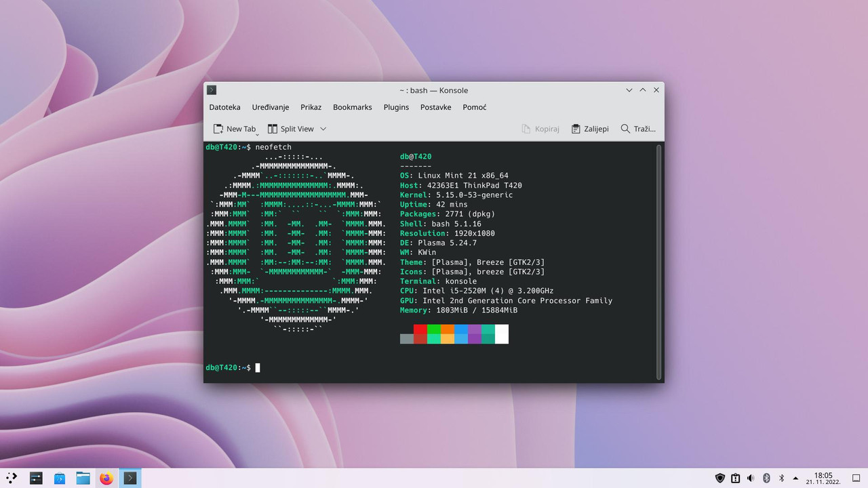Open the Plugins menu

click(x=396, y=107)
